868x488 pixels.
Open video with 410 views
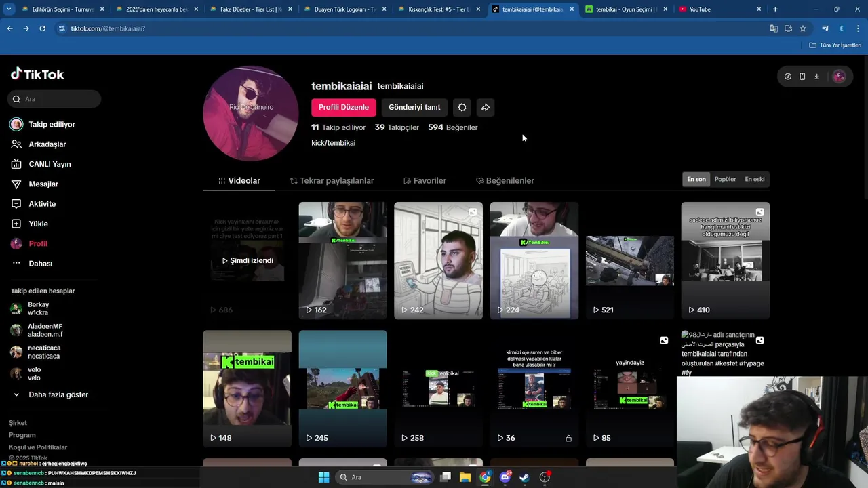(726, 260)
